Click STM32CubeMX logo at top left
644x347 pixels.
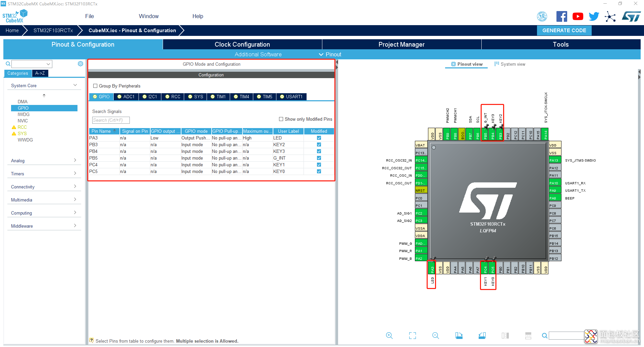tap(15, 16)
